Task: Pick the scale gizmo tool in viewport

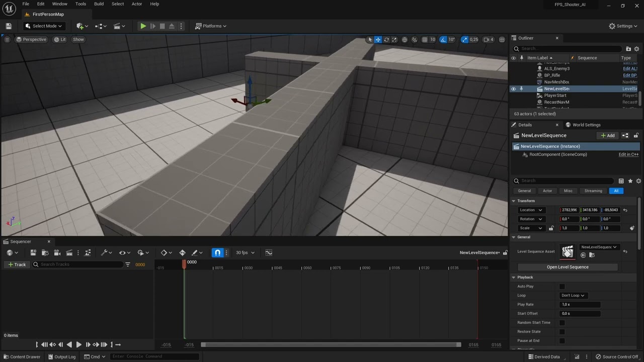Action: (394, 39)
